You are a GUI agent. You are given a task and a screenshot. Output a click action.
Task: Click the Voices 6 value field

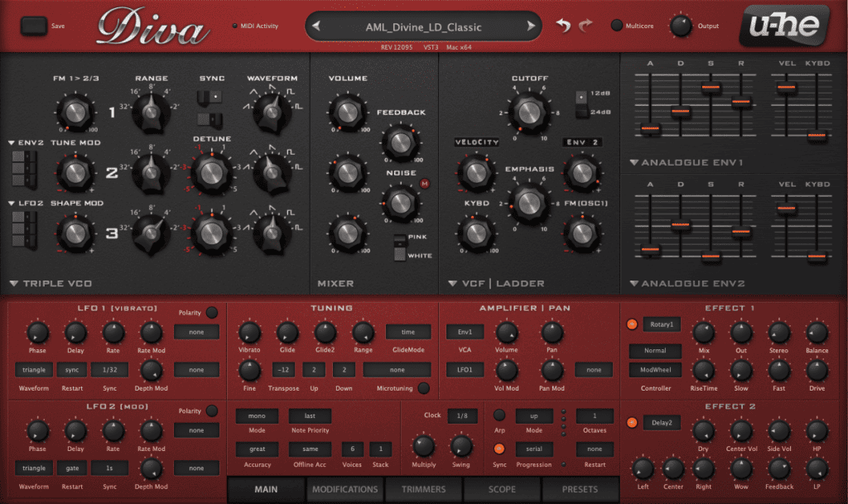coord(352,449)
